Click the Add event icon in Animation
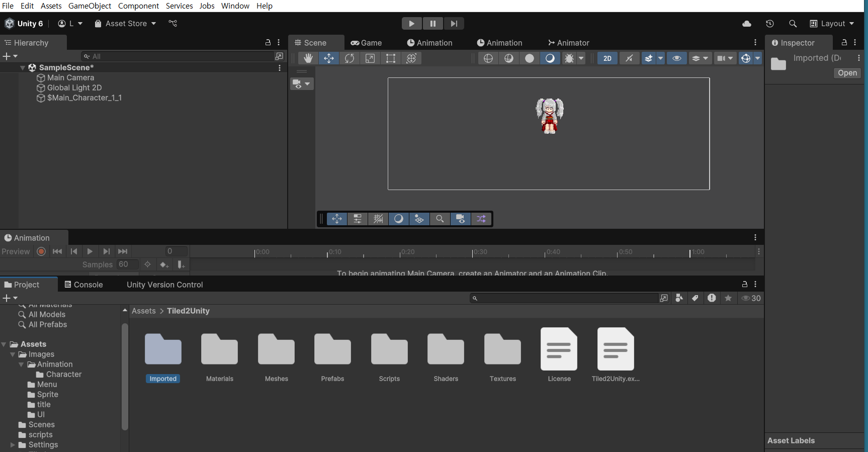The width and height of the screenshot is (868, 452). [x=181, y=264]
